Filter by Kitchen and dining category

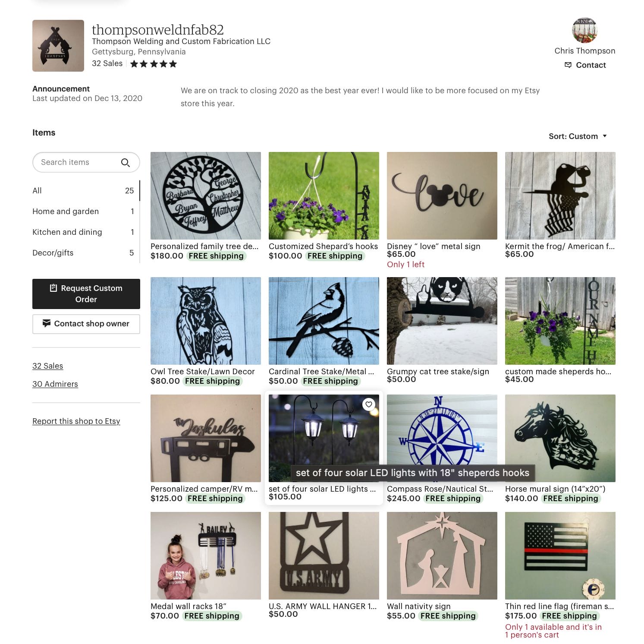(83, 232)
